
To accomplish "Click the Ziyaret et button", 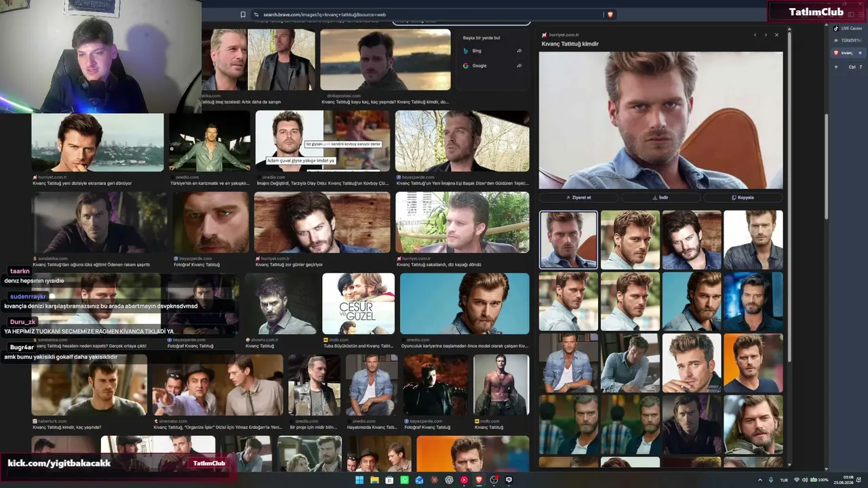I will point(578,197).
